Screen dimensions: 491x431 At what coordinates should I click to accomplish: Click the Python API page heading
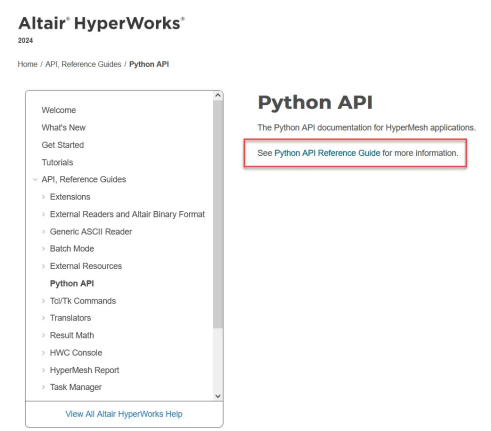(315, 102)
